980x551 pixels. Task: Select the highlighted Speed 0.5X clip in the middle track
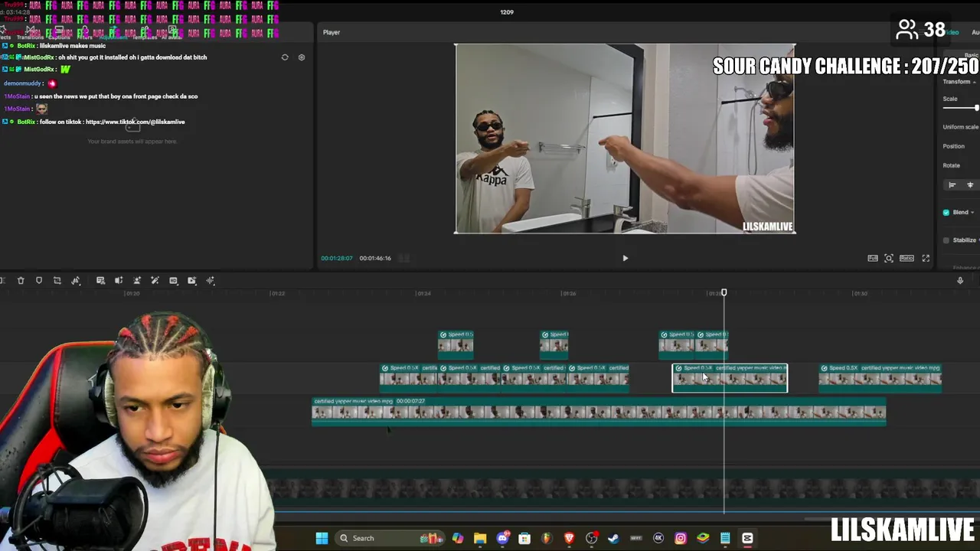[x=730, y=378]
